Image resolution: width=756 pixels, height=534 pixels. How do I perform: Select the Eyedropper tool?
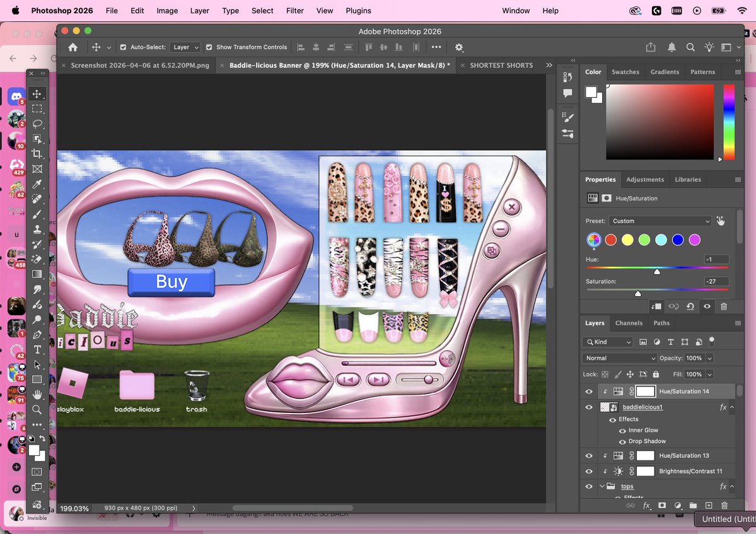(37, 184)
